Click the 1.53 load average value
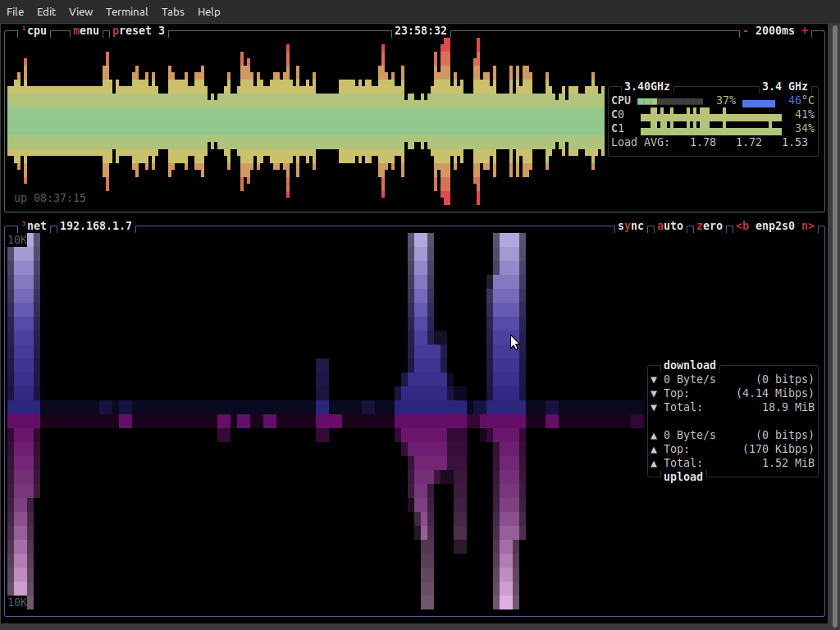Image resolution: width=840 pixels, height=630 pixels. pyautogui.click(x=795, y=143)
